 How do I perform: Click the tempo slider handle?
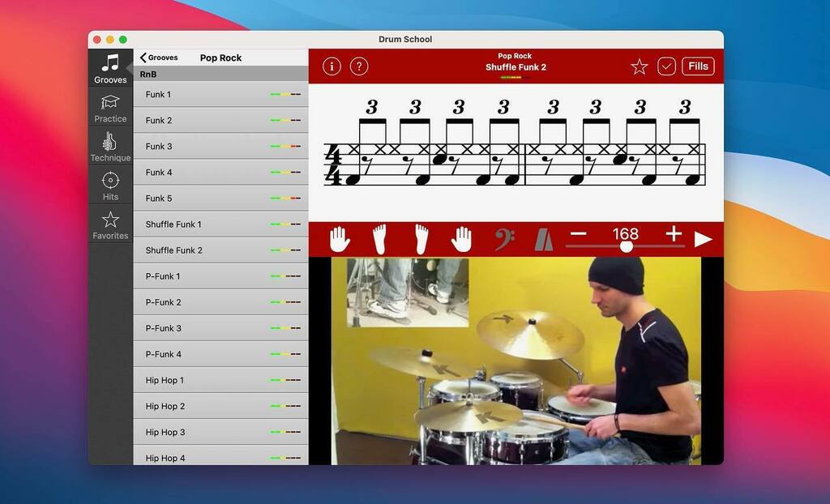click(x=627, y=246)
